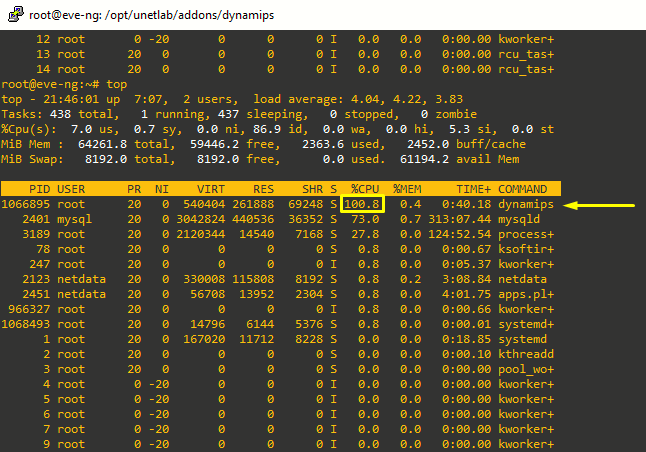The height and width of the screenshot is (452, 646).
Task: Click the '27.8' CPU value
Action: (365, 234)
